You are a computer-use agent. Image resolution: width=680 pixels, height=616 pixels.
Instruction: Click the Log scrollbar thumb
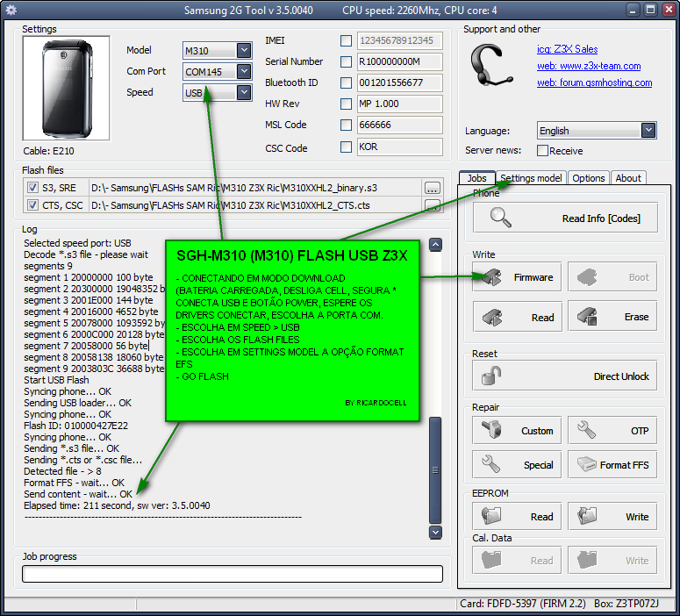pyautogui.click(x=435, y=470)
